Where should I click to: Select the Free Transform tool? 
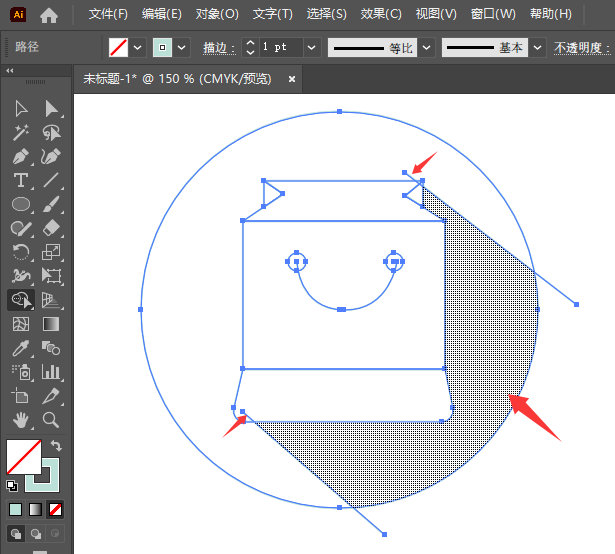click(51, 276)
